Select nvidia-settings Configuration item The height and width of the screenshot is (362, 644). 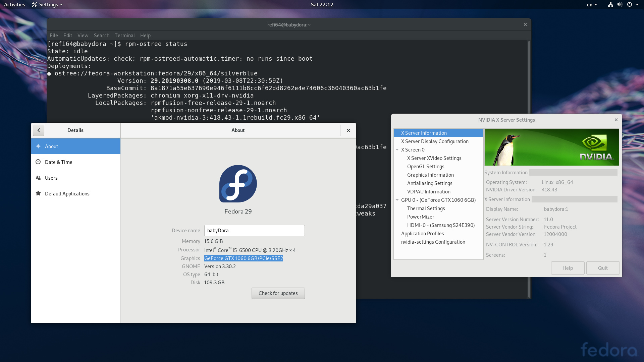pyautogui.click(x=438, y=242)
